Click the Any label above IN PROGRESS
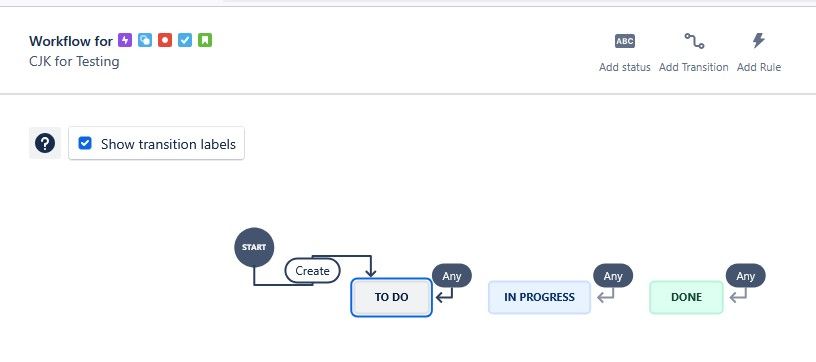 [613, 276]
